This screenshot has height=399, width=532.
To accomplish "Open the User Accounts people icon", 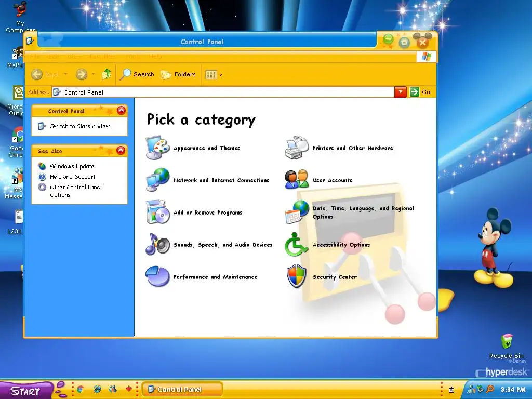I will point(297,180).
